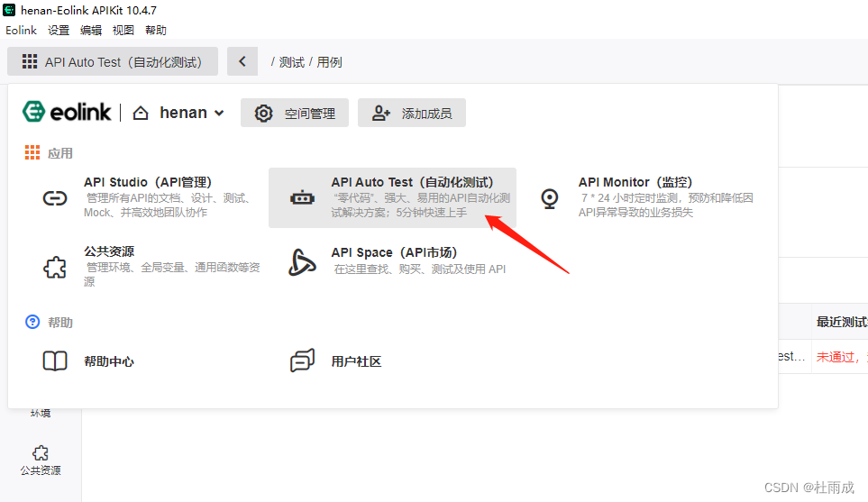Click the API Space logo icon
868x502 pixels.
[x=302, y=262]
